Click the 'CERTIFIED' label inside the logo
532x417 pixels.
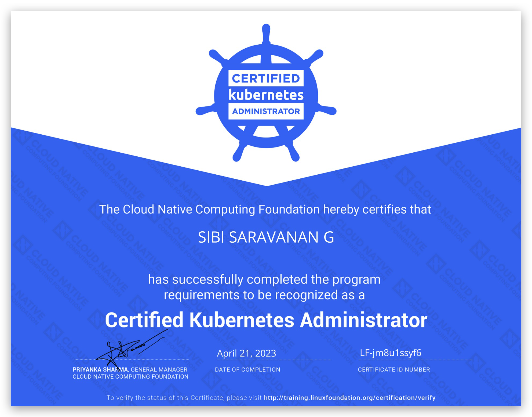[x=266, y=78]
